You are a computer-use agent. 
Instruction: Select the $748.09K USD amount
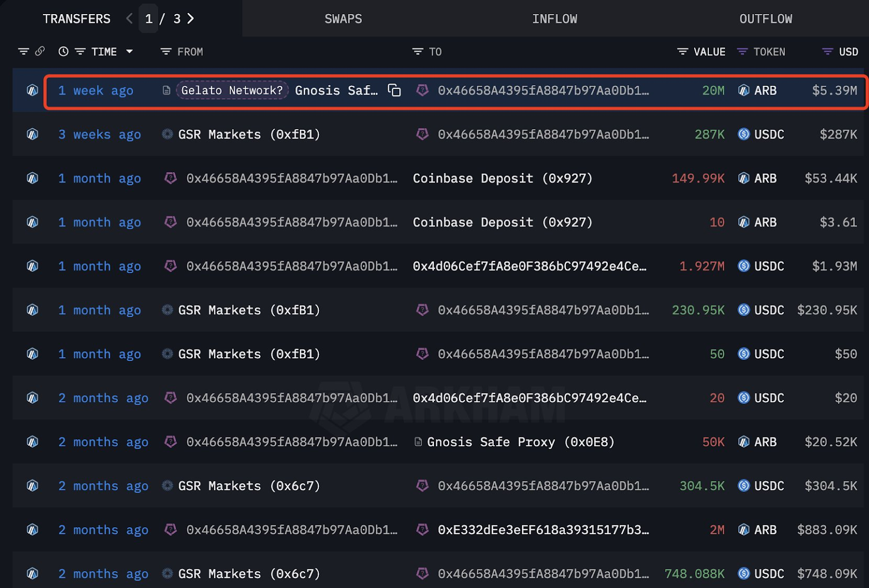click(827, 574)
